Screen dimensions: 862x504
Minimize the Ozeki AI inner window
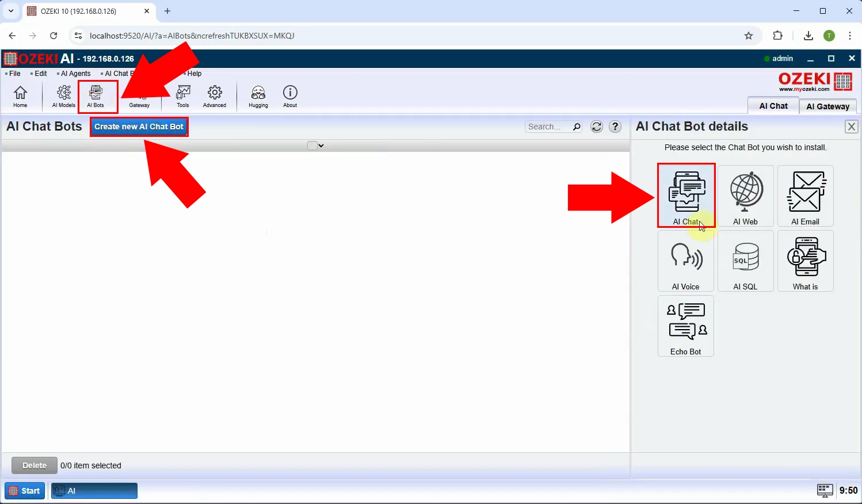pos(810,59)
